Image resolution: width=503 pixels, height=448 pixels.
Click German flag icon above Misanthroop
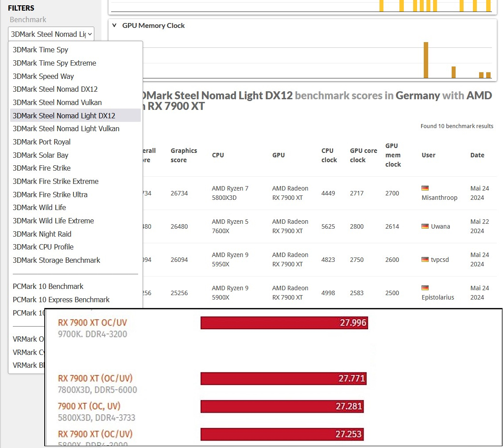425,188
